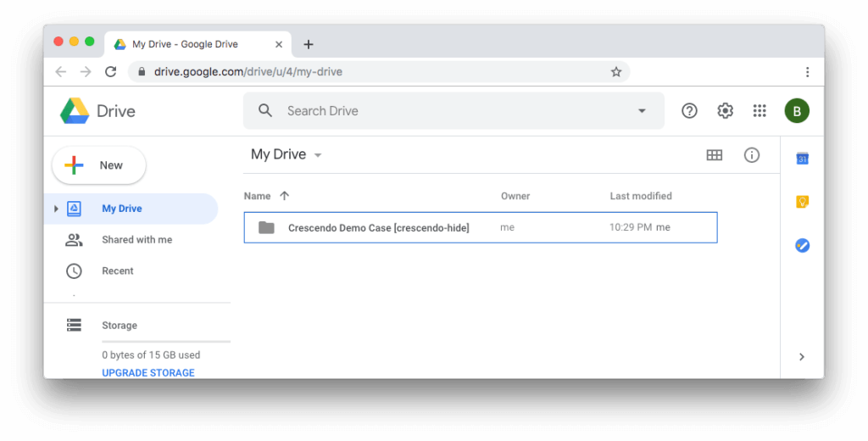Click the Owner column header
The width and height of the screenshot is (868, 441).
[x=515, y=196]
